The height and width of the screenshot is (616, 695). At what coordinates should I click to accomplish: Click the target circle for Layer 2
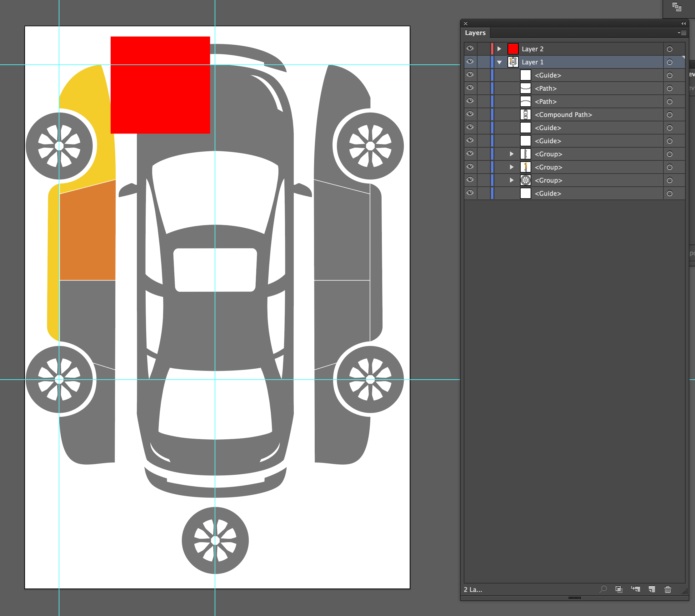click(669, 49)
